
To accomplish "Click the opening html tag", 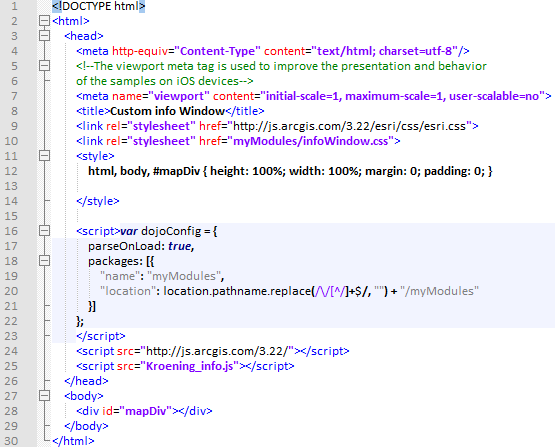I will click(71, 21).
